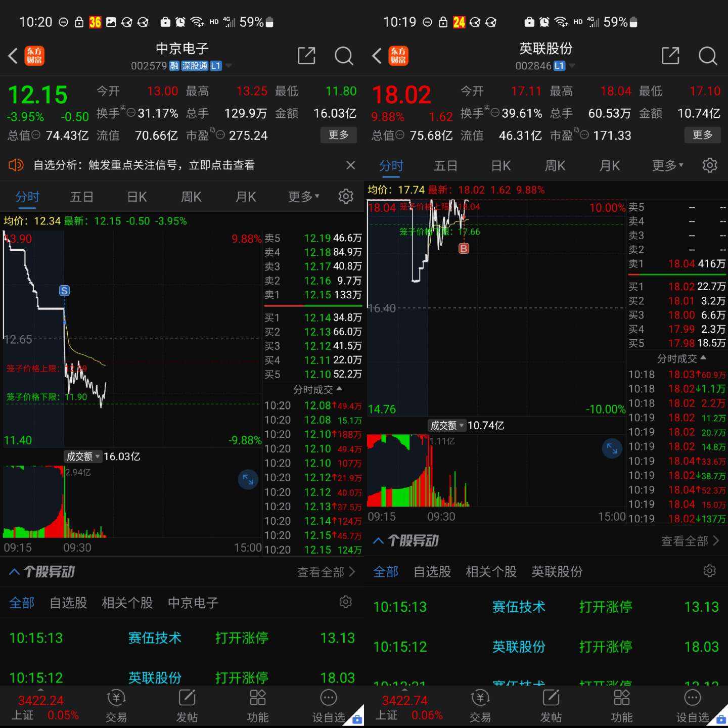Image resolution: width=728 pixels, height=728 pixels.
Task: Open chart settings gear on 英联股份 screen
Action: [710, 165]
